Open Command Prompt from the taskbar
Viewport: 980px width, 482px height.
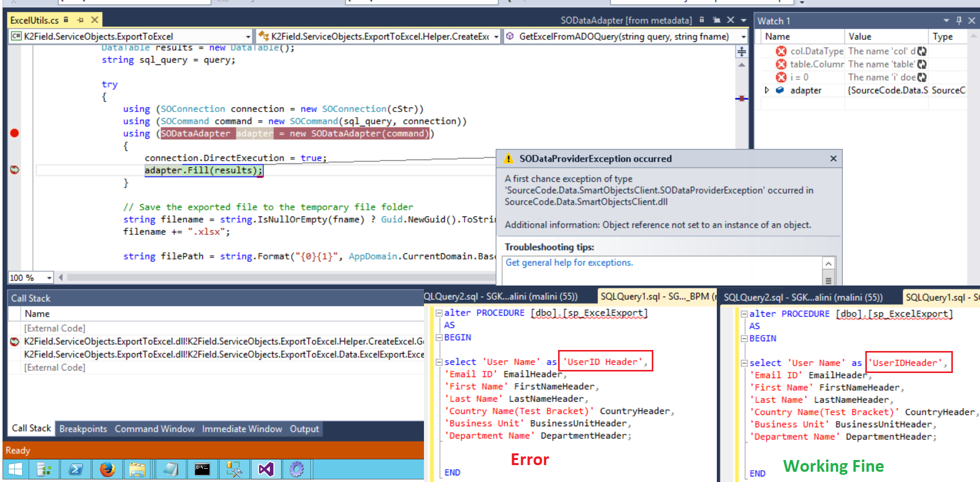pyautogui.click(x=202, y=469)
